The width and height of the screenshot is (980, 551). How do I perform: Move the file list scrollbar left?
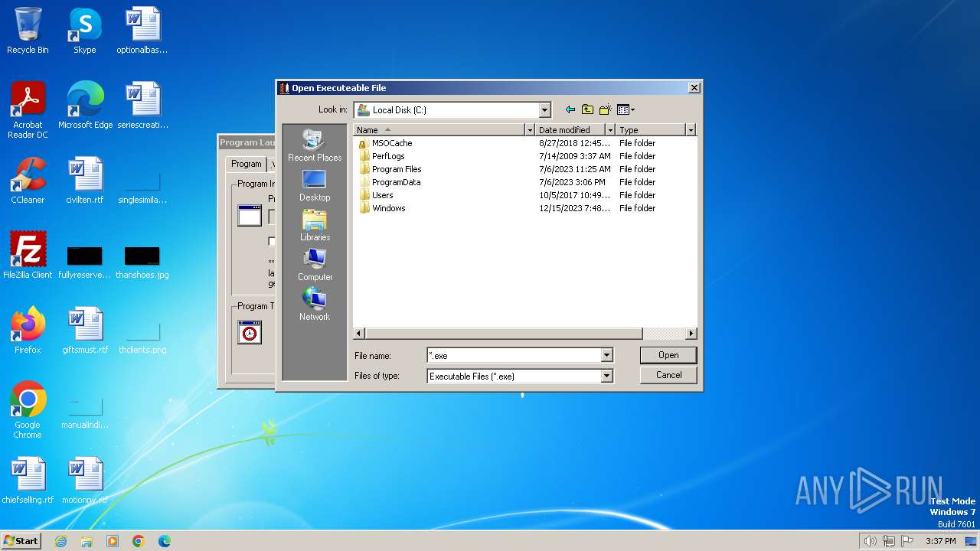[359, 334]
